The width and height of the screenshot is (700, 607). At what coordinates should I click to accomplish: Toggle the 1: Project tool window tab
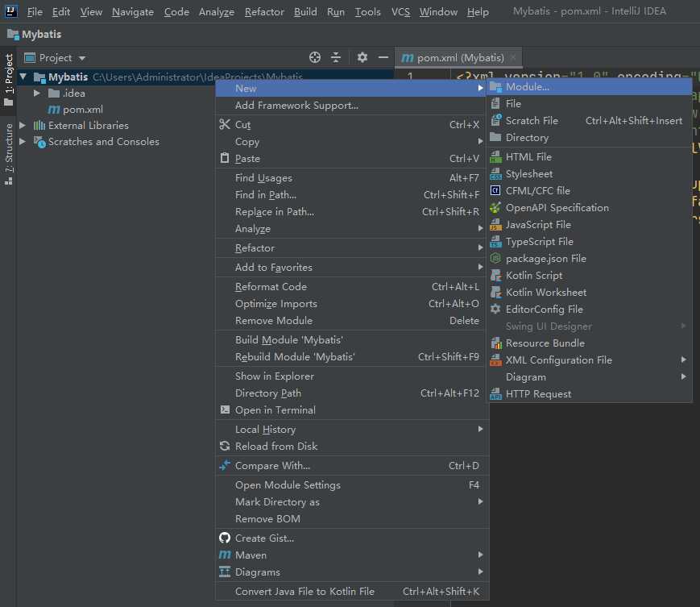tap(9, 79)
